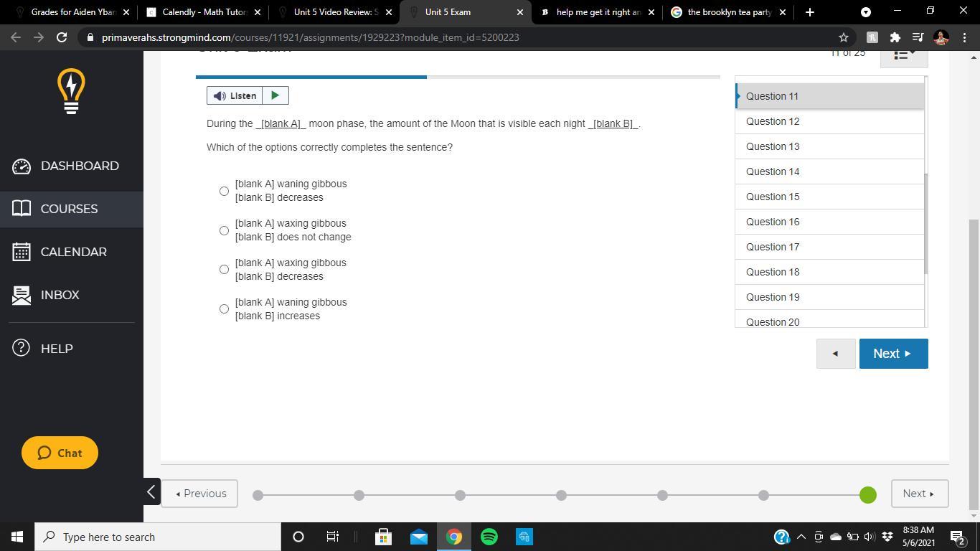Select waxing gibbous / does not change option

(224, 230)
